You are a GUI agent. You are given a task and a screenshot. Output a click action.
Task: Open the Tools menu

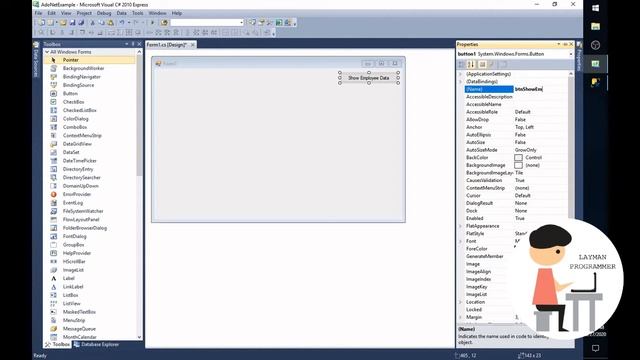click(138, 13)
